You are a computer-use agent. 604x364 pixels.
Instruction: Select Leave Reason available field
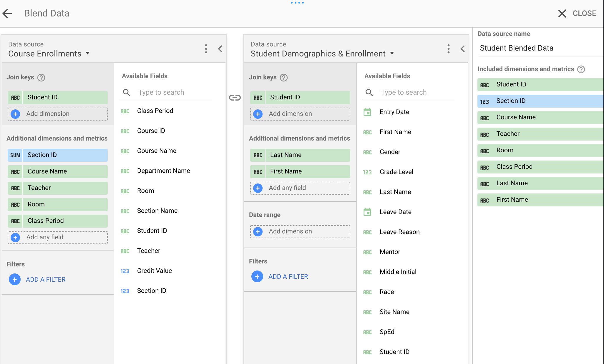[x=400, y=232]
